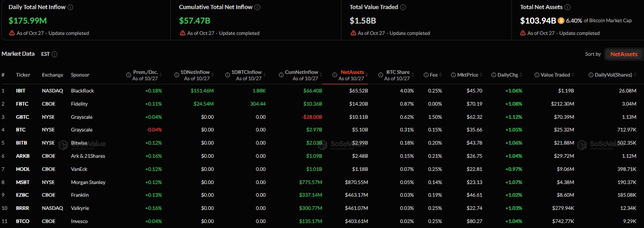Click the $103.94B total net assets figure
The width and height of the screenshot is (644, 228).
click(x=538, y=20)
